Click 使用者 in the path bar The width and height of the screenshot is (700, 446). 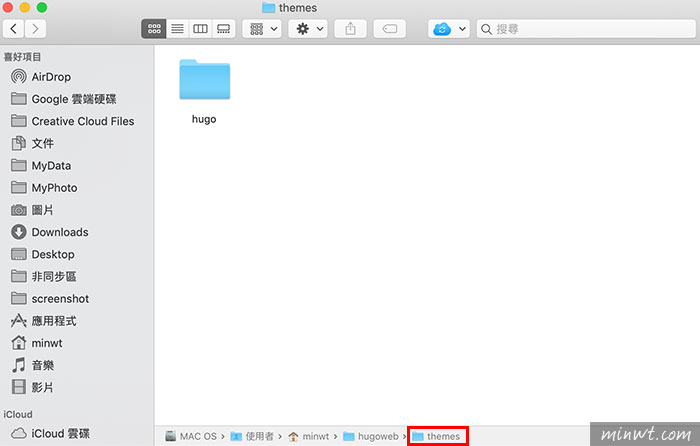point(252,436)
